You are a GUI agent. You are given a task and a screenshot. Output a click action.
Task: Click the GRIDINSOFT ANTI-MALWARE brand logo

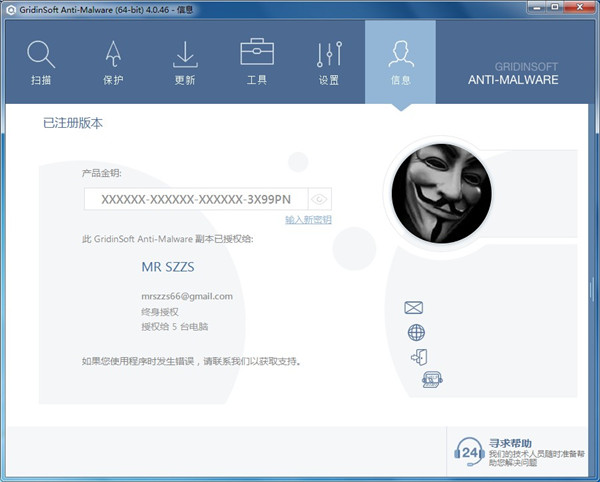click(513, 73)
